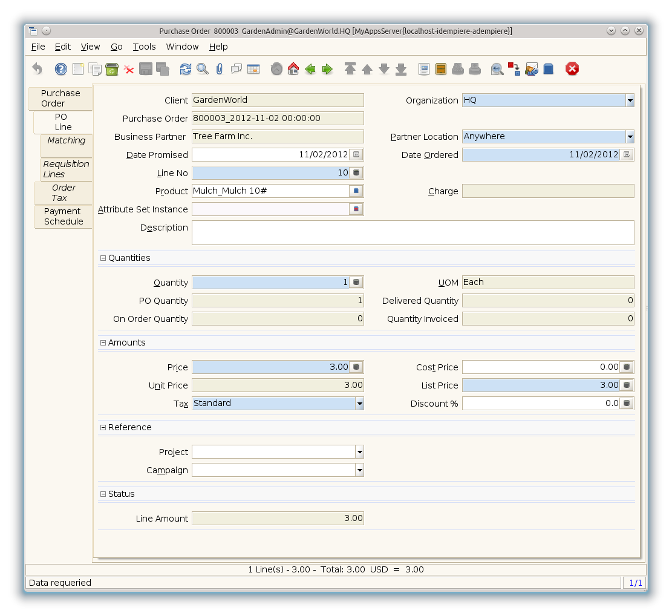672x616 pixels.
Task: Click the Requery refresh toolbar icon
Action: click(x=186, y=69)
